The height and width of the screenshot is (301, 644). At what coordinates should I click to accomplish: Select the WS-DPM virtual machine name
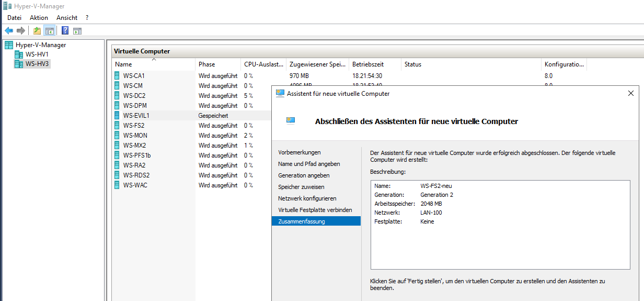tap(135, 105)
